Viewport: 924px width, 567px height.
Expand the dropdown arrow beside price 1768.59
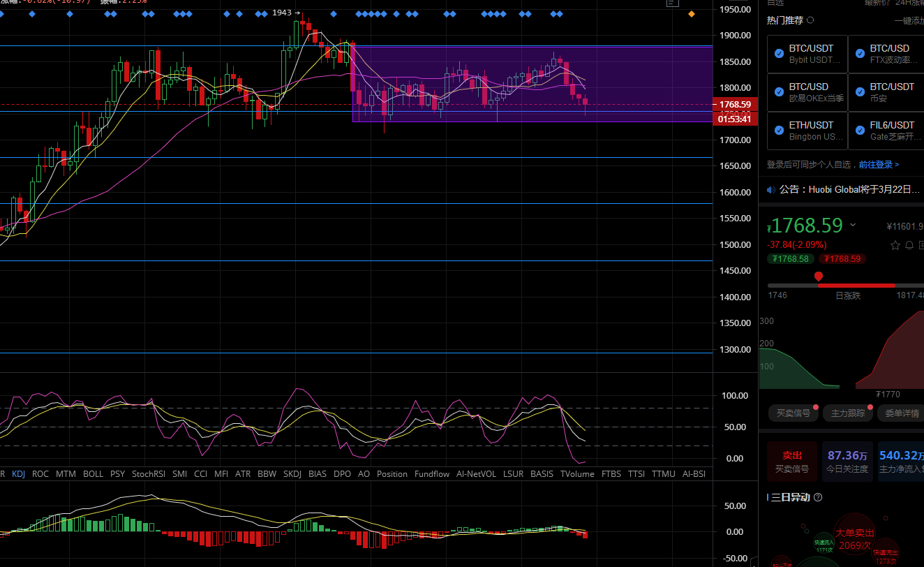point(853,225)
